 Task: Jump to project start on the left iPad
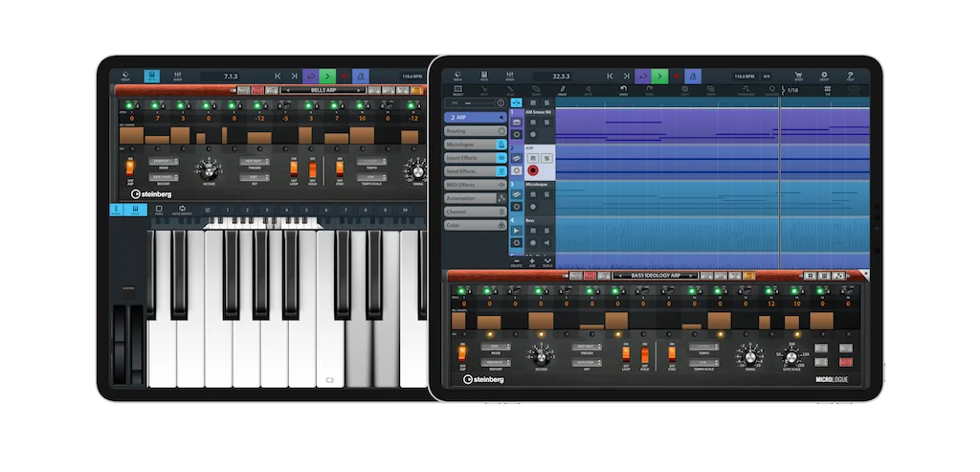pyautogui.click(x=278, y=77)
